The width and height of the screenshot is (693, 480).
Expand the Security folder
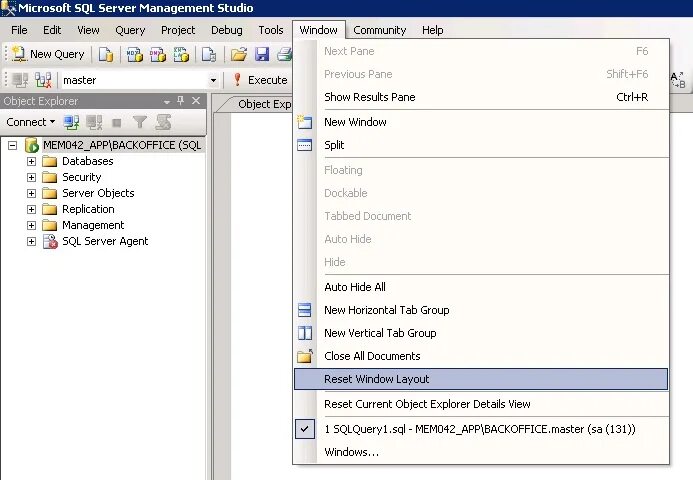tap(31, 177)
